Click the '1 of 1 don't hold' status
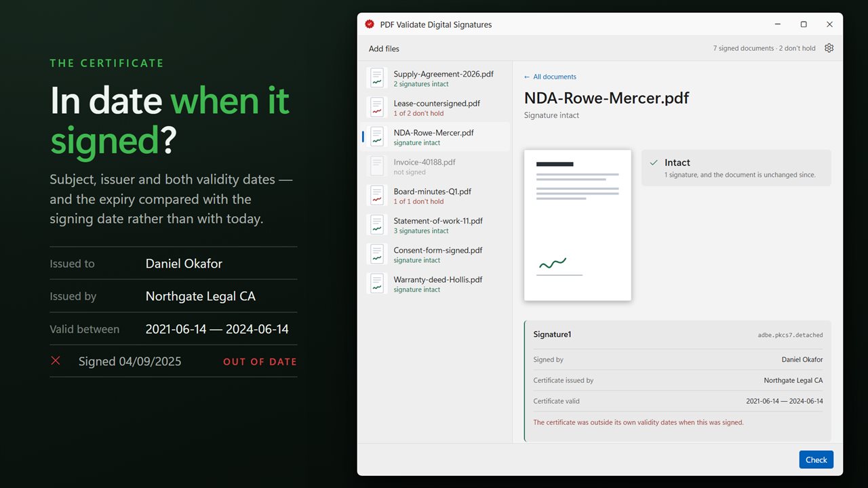Image resolution: width=868 pixels, height=488 pixels. (x=418, y=201)
